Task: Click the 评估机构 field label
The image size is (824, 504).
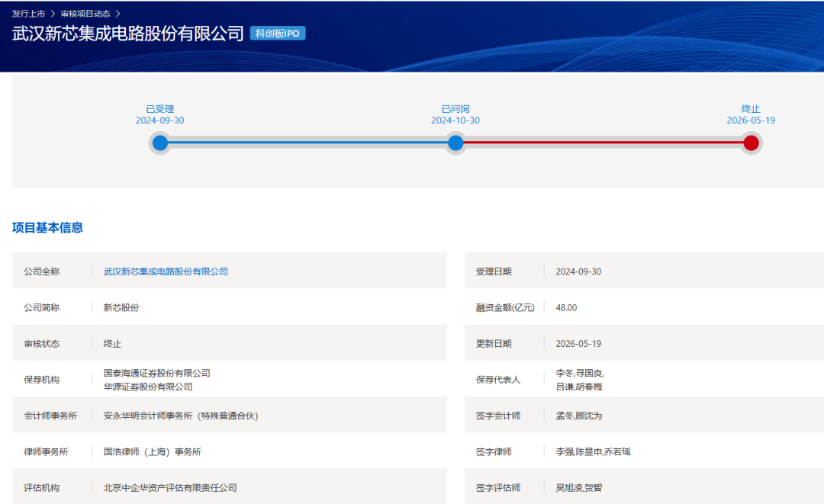Action: (x=41, y=488)
